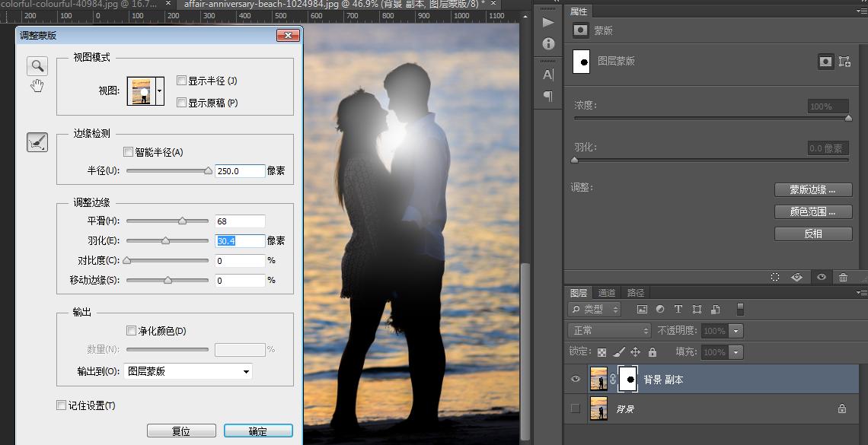Select the Refine Radius brush tool

point(37,142)
